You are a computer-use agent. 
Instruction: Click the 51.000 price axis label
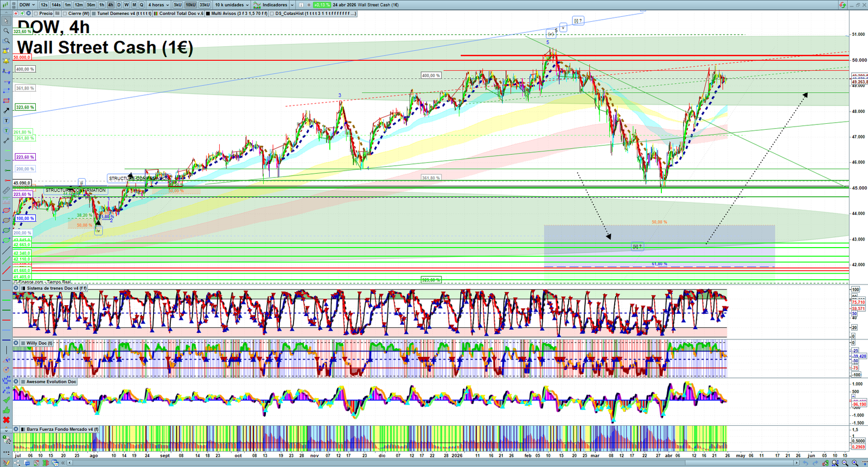pyautogui.click(x=858, y=34)
